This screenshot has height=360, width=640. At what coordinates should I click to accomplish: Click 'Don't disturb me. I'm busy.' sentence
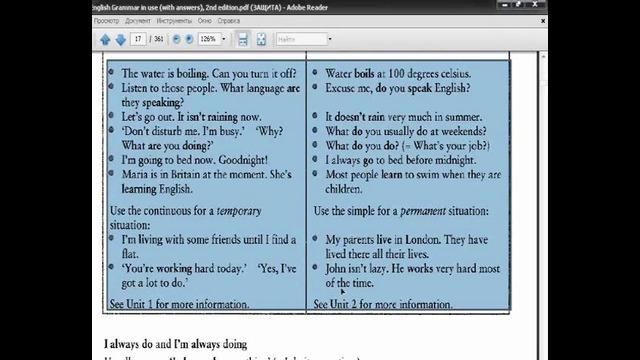coord(183,131)
